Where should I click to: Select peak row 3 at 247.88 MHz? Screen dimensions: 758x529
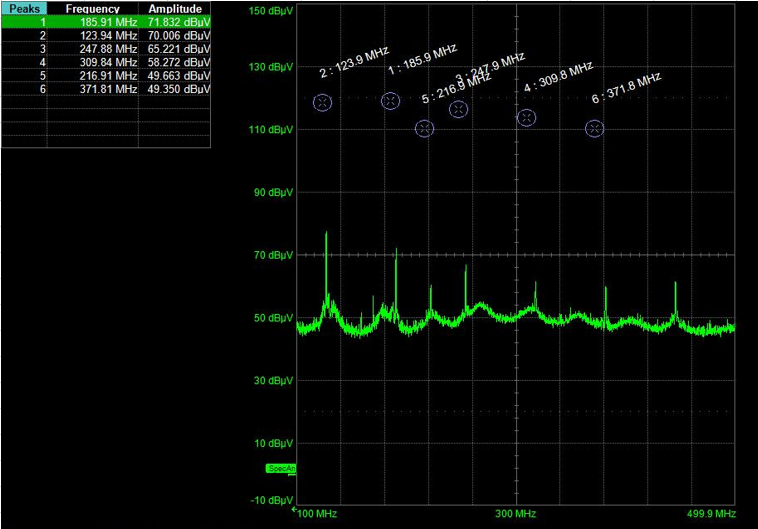(x=106, y=49)
